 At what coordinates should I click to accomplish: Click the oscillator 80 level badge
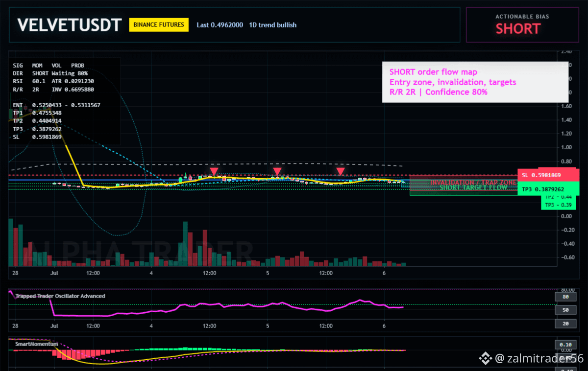point(565,296)
